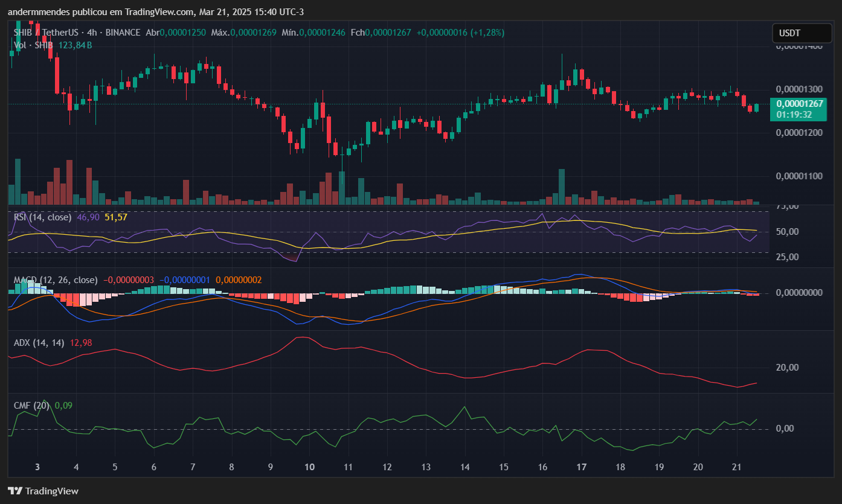Image resolution: width=842 pixels, height=504 pixels.
Task: Click day 15 on the time axis
Action: [x=504, y=467]
